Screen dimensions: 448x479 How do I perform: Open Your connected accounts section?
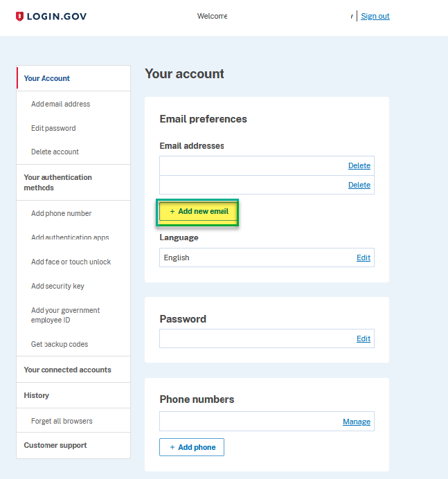pos(67,370)
